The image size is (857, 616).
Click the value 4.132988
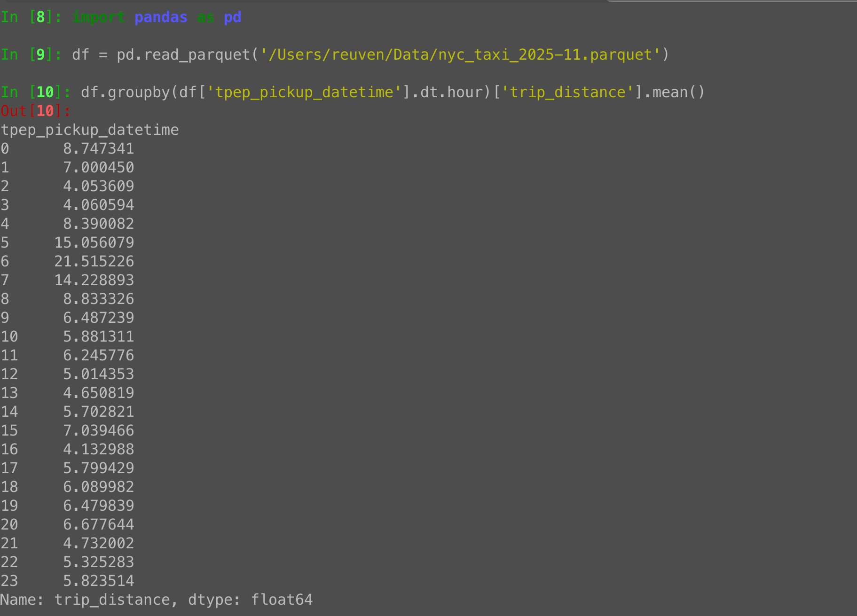coord(99,450)
